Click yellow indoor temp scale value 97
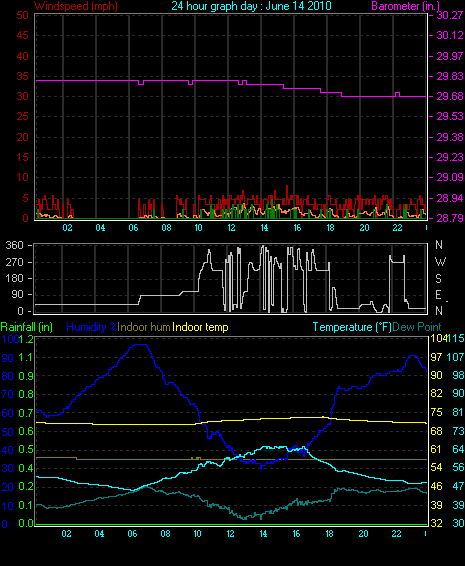This screenshot has height=566, width=465. 436,357
